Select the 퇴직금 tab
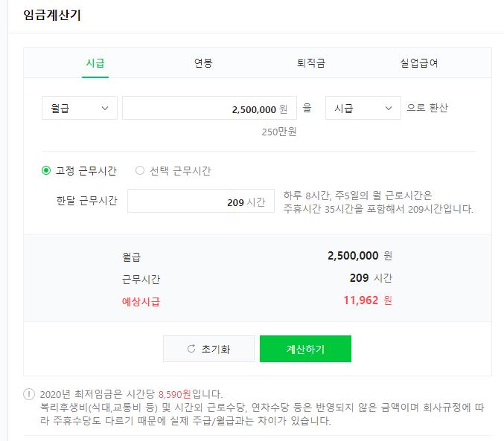504x441 pixels. point(310,63)
